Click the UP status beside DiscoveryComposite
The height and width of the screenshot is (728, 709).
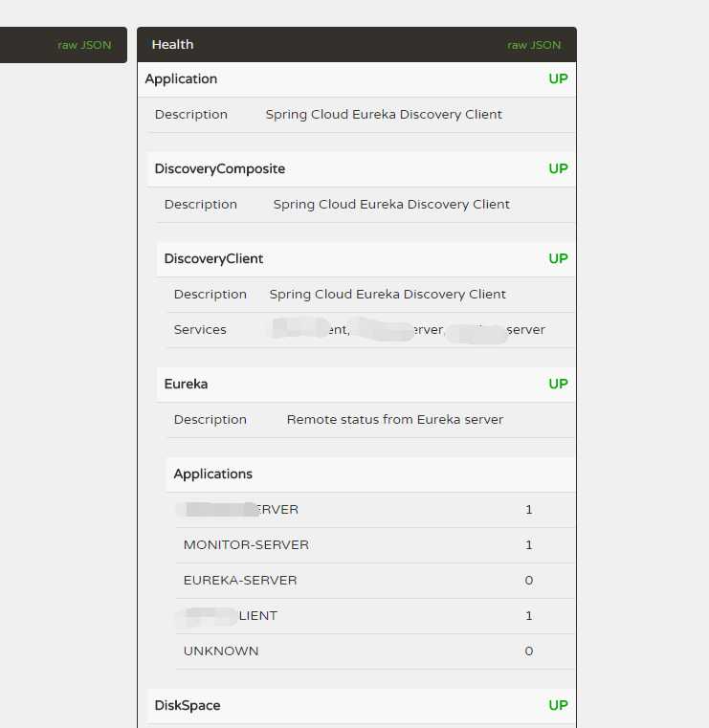[558, 169]
